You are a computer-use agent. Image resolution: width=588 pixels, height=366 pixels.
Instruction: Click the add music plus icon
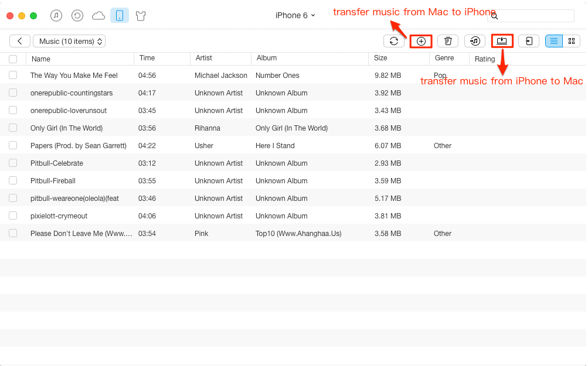click(x=421, y=41)
